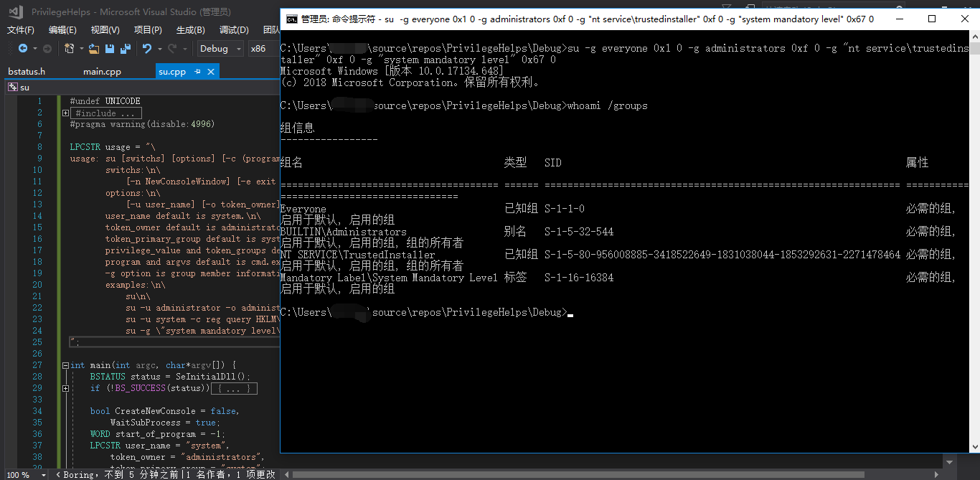Click the command prompt title bar text
Screen dimensions: 980x480
tap(588, 19)
